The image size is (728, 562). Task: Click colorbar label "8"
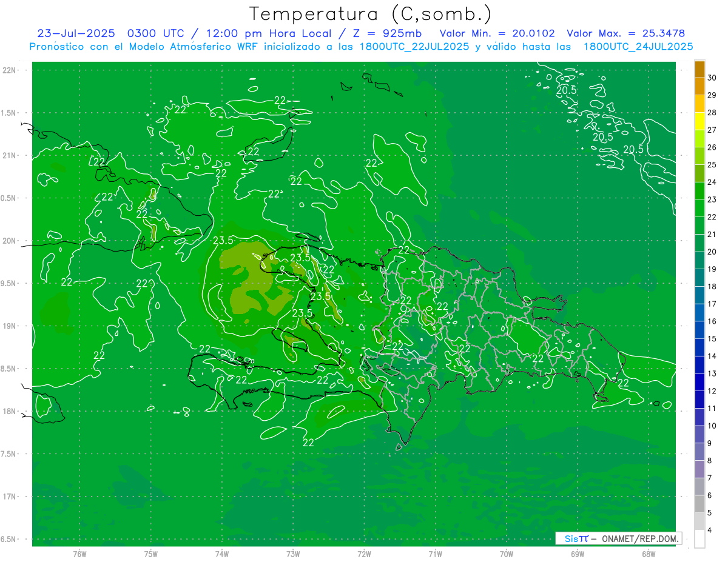point(710,460)
